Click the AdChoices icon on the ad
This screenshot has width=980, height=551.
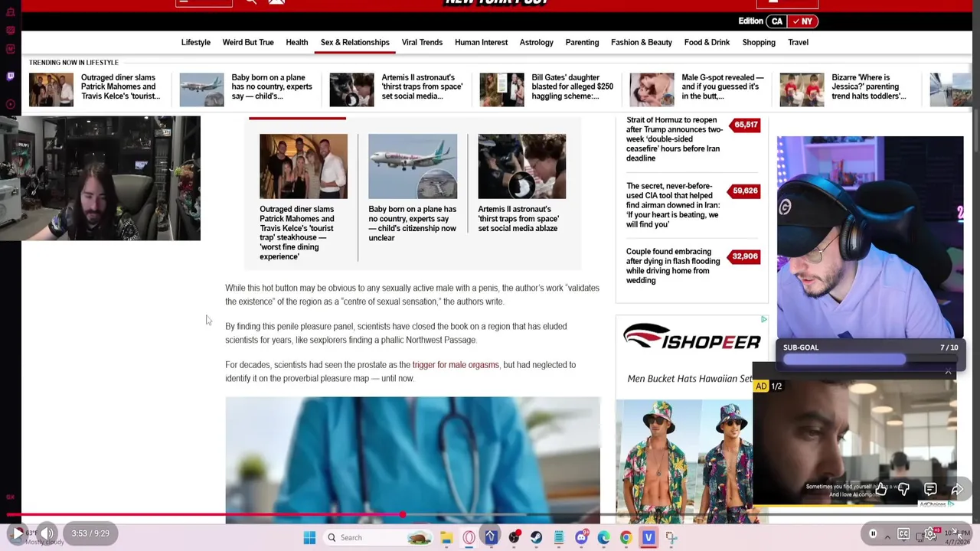point(763,320)
